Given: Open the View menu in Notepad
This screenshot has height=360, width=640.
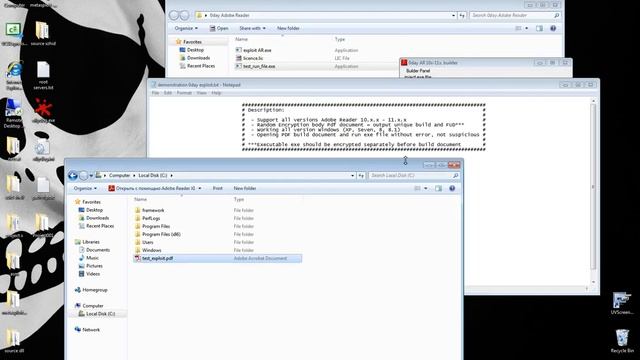Looking at the screenshot, I should pos(202,93).
